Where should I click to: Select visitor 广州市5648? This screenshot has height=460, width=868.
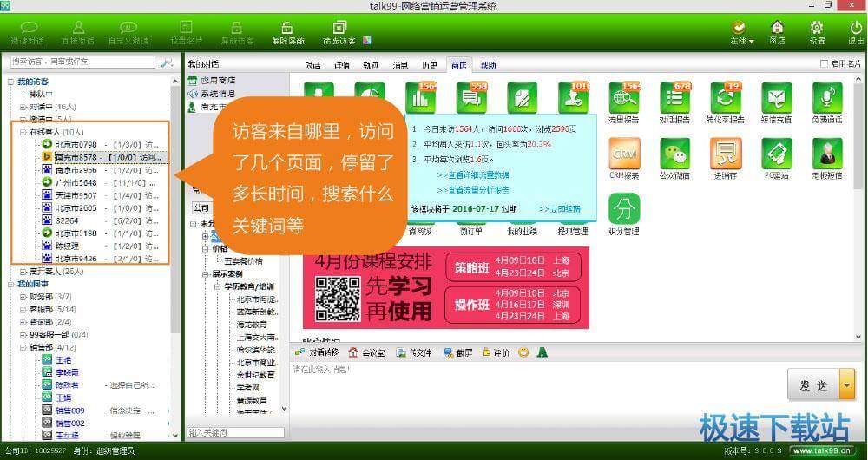(76, 182)
